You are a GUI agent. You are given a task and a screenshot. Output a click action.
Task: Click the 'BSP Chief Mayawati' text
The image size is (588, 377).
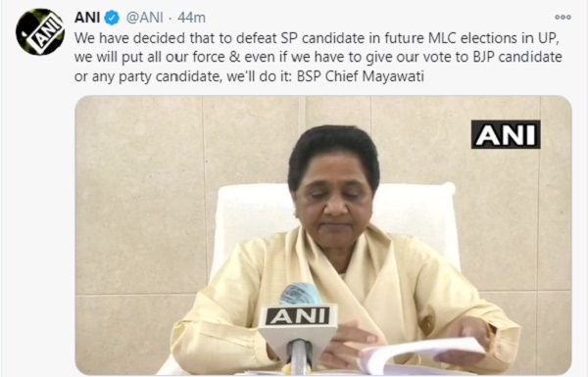coord(361,76)
